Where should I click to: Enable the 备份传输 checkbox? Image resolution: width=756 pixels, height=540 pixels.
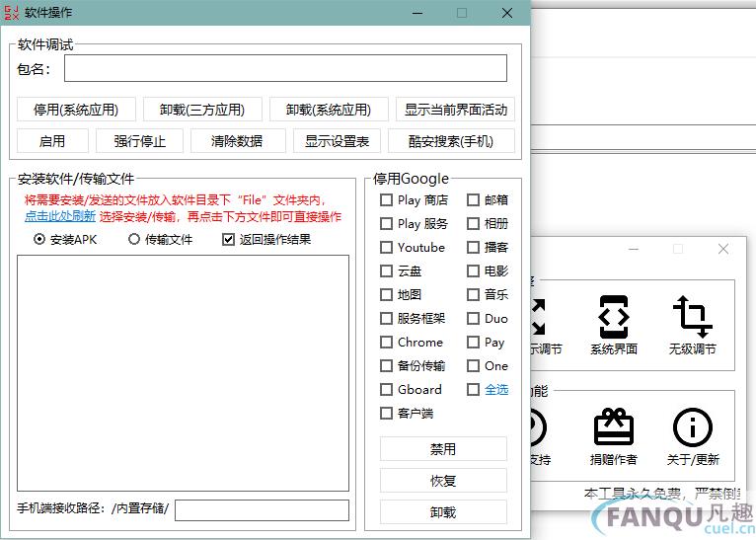coord(386,365)
